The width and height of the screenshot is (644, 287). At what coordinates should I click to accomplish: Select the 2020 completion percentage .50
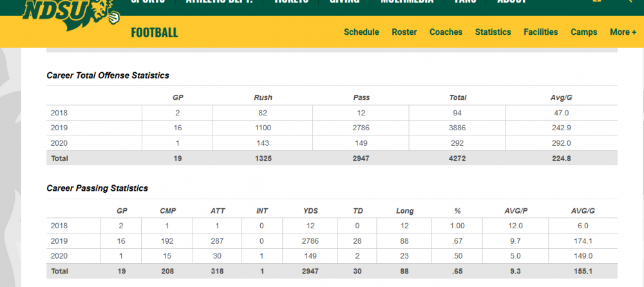457,256
